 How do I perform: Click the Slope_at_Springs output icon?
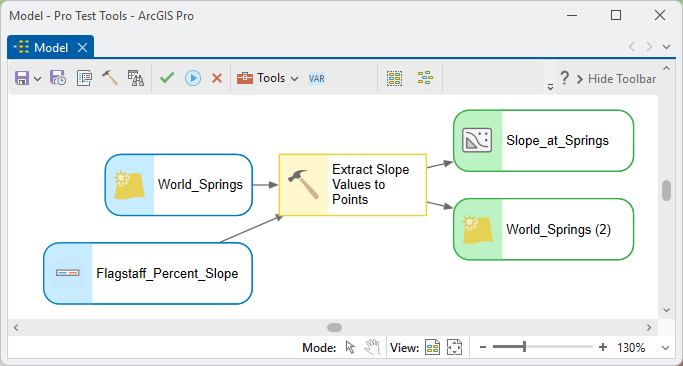point(477,140)
